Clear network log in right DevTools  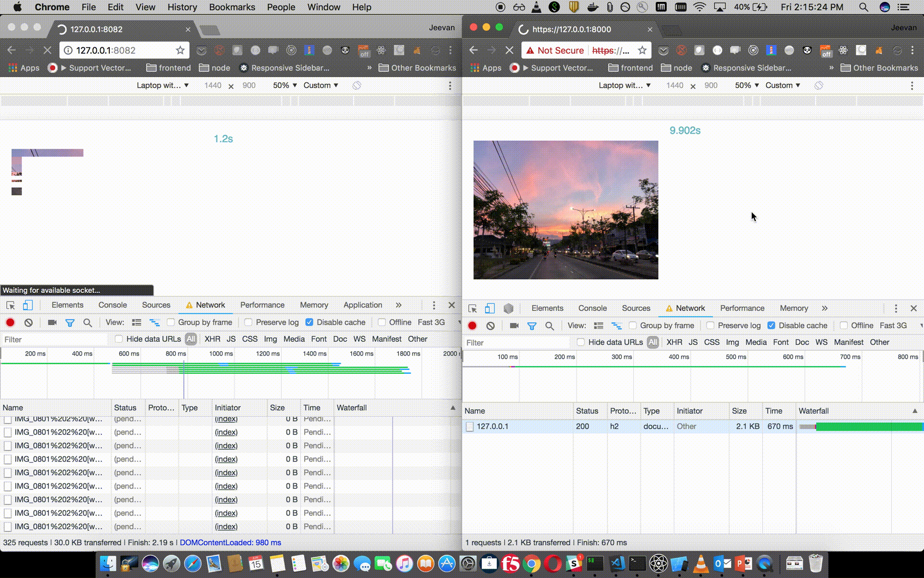490,326
